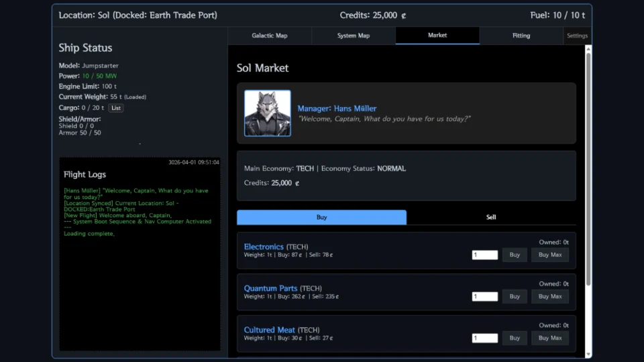This screenshot has width=644, height=362.
Task: Select the Buy mode toggle
Action: [321, 217]
